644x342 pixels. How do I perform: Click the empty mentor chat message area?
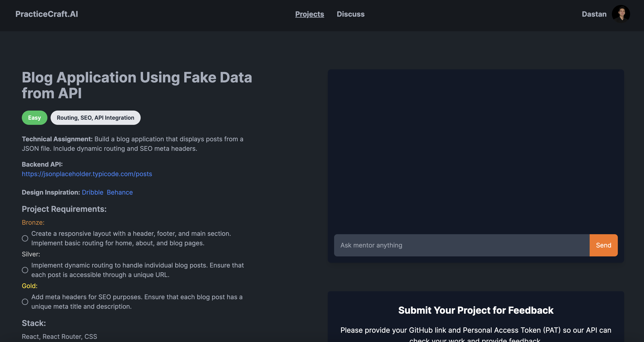[476, 150]
